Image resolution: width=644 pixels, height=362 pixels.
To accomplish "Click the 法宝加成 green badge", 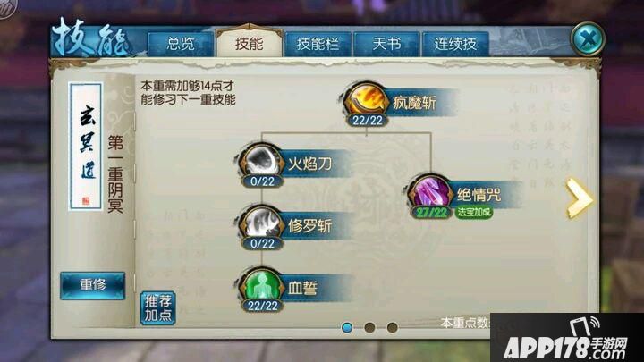I will pos(473,212).
